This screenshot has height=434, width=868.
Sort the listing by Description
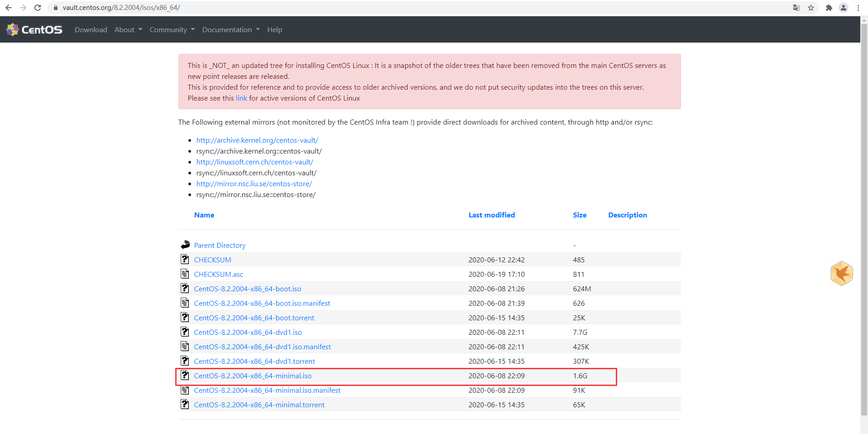tap(628, 215)
